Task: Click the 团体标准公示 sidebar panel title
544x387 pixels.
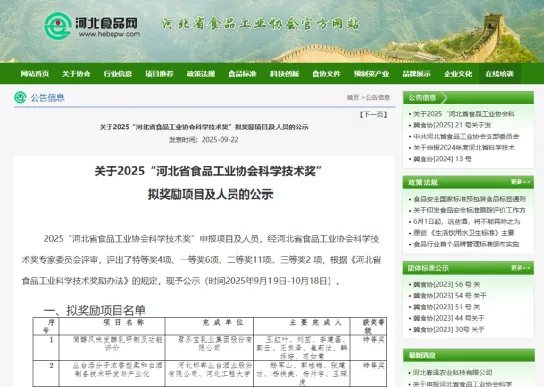Action: (x=428, y=268)
